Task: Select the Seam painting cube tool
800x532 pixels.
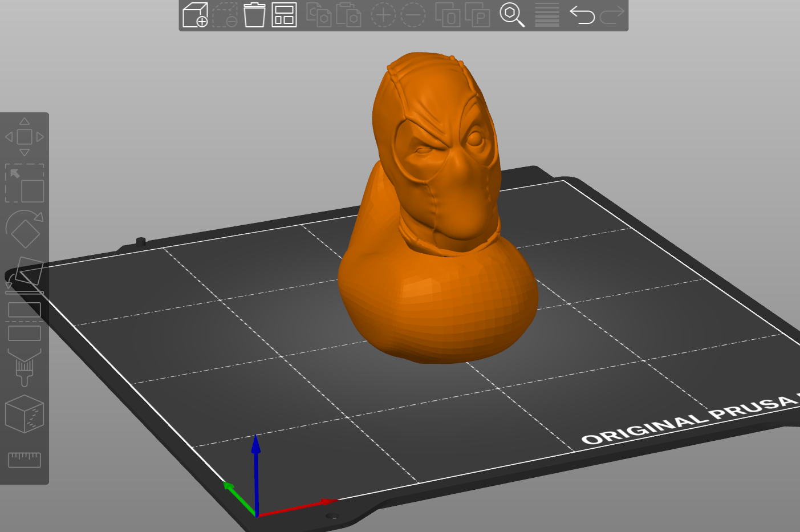Action: coord(25,414)
